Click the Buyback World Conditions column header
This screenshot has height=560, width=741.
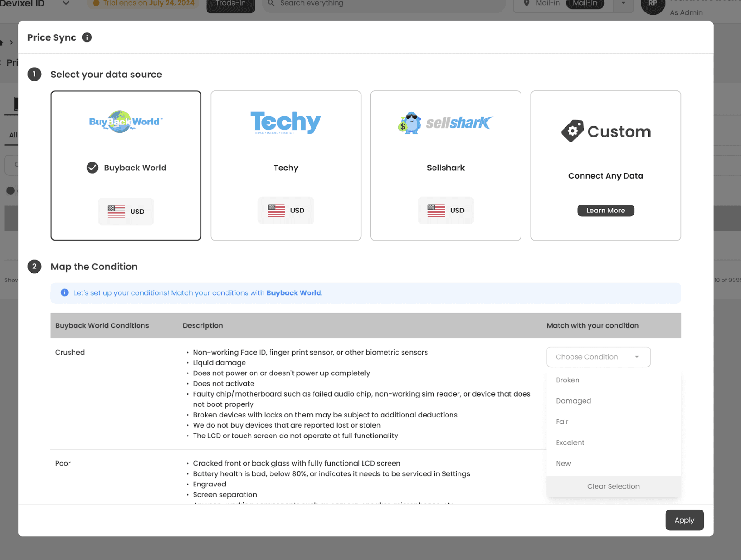point(102,325)
